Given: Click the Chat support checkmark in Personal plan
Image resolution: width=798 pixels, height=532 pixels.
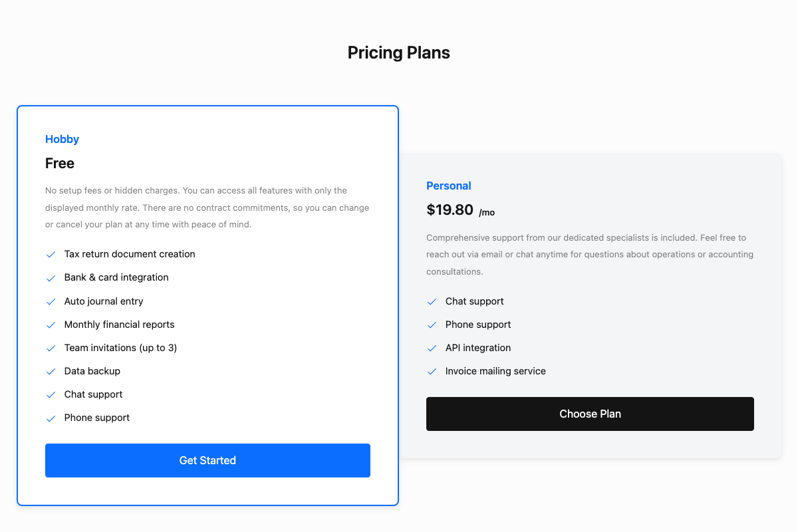Looking at the screenshot, I should pyautogui.click(x=431, y=301).
